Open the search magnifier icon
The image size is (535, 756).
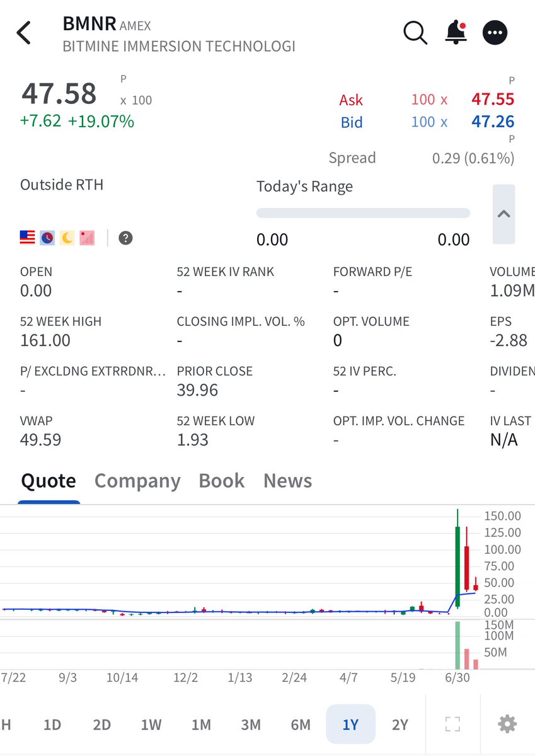[415, 33]
